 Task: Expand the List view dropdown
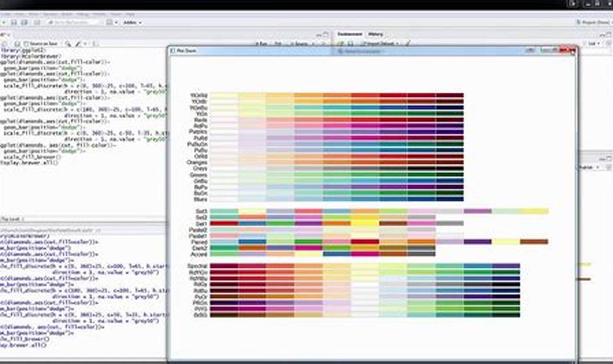[x=594, y=44]
